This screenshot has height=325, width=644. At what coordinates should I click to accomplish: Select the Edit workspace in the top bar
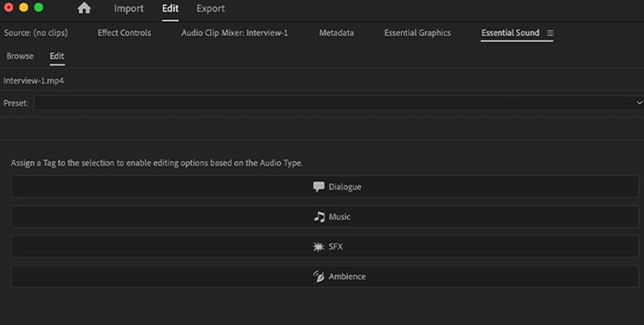[170, 9]
